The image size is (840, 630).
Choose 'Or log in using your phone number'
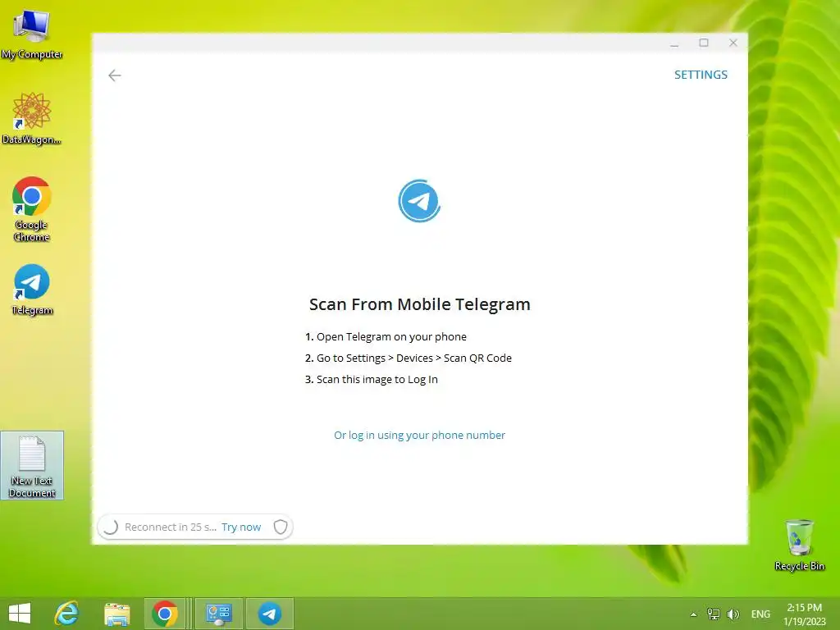419,435
